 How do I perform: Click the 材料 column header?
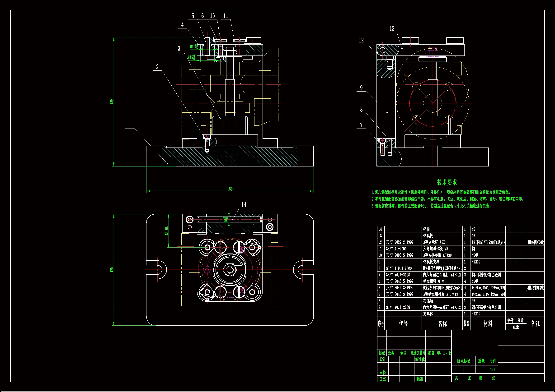tap(488, 324)
